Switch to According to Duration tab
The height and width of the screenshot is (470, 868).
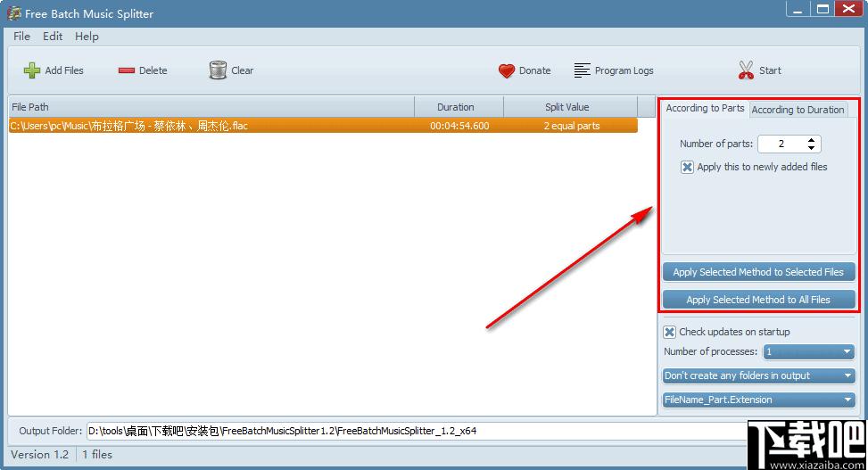click(798, 110)
